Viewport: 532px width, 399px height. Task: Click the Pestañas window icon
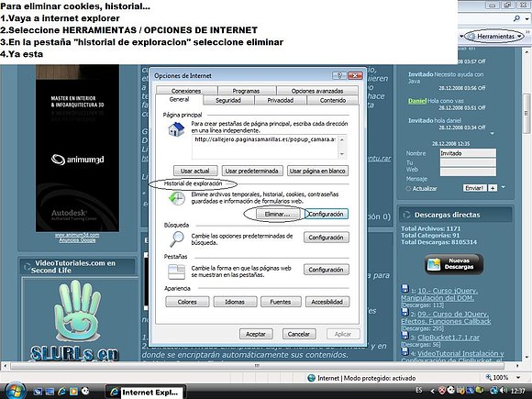pos(176,272)
